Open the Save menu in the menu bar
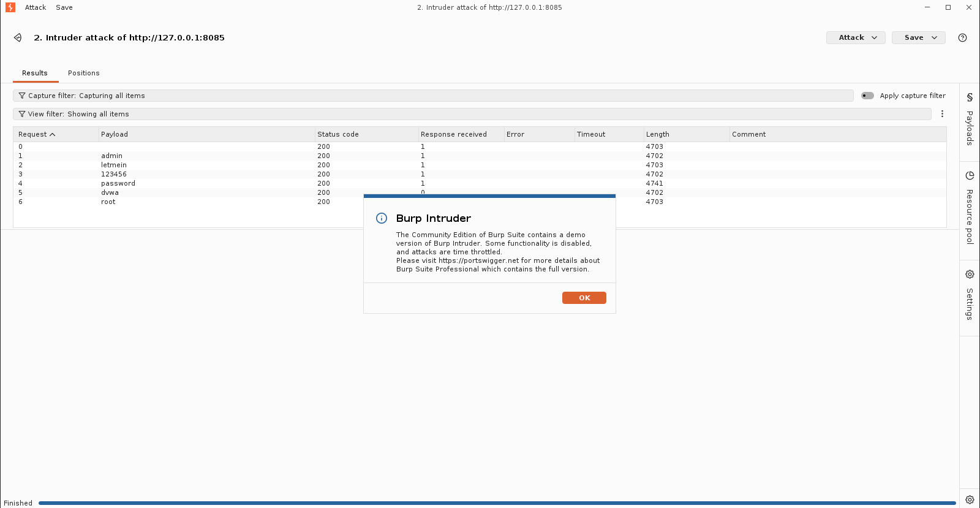980x508 pixels. point(64,7)
